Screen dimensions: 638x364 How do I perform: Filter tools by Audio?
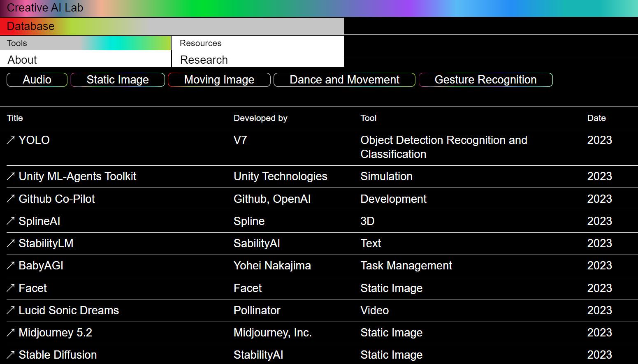click(37, 80)
